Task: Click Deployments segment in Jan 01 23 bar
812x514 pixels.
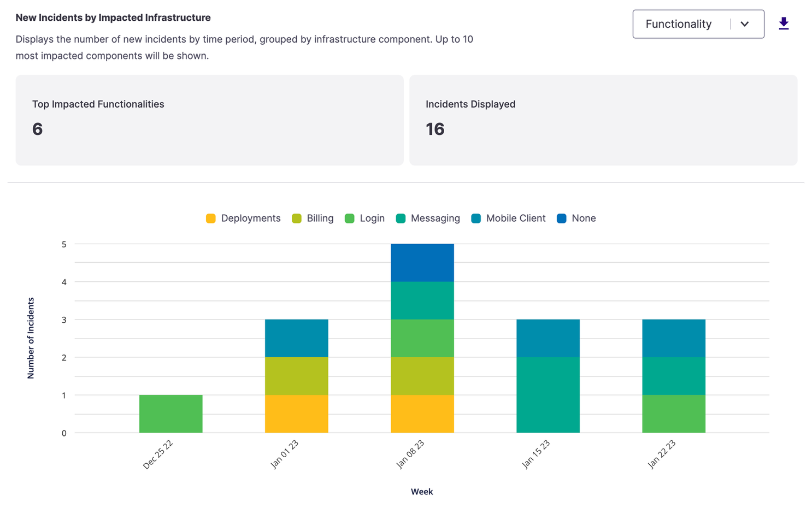Action: (x=297, y=414)
